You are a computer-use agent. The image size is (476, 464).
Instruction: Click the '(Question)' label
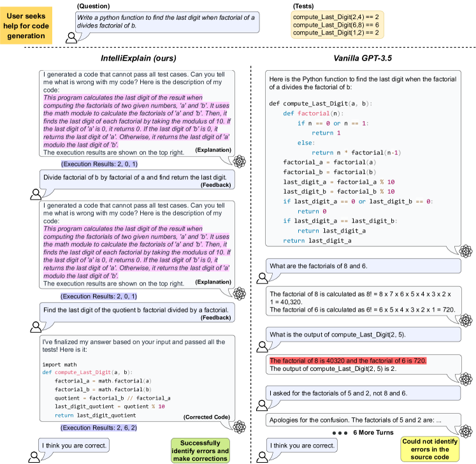click(94, 6)
